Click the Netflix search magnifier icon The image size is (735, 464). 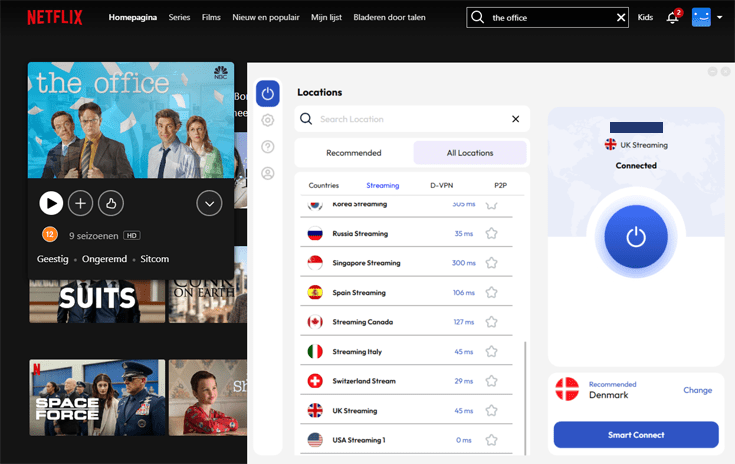point(477,17)
